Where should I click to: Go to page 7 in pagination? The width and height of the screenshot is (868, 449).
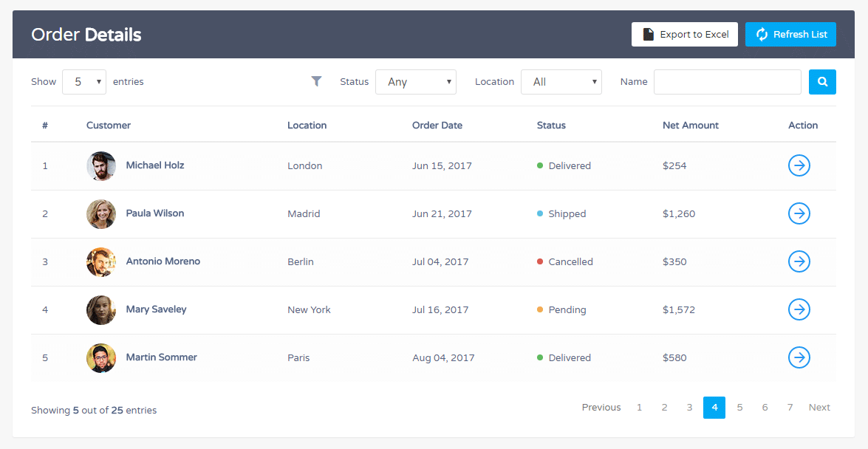point(790,407)
